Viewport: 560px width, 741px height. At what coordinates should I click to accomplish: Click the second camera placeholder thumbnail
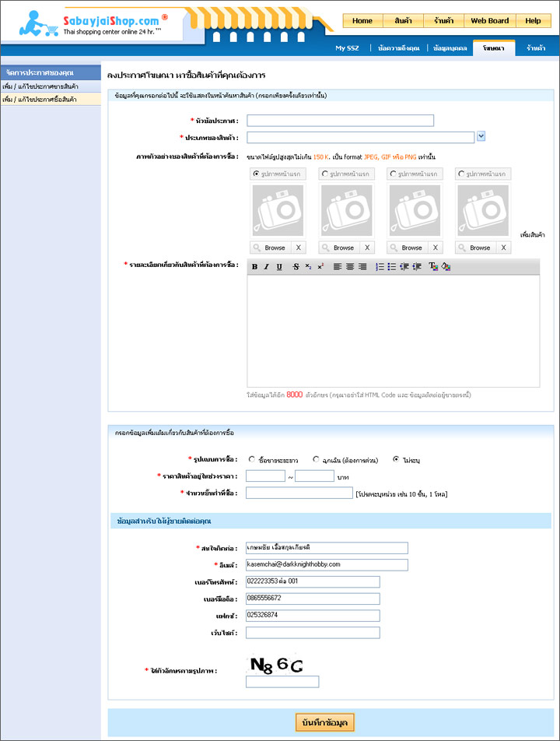pos(346,210)
